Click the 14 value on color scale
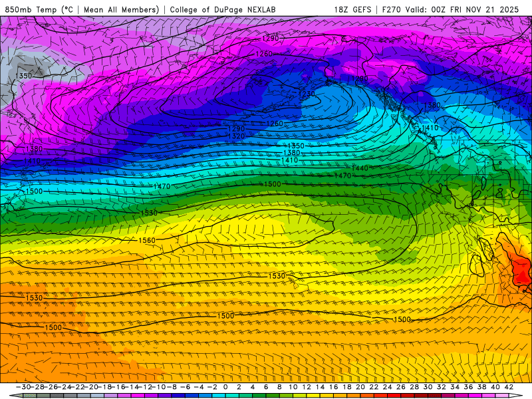This screenshot has height=399, width=532. pyautogui.click(x=320, y=387)
